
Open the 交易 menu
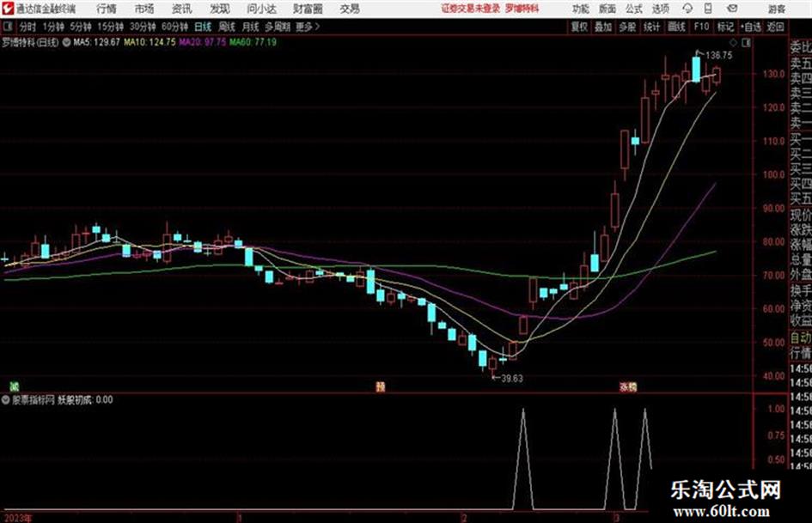pyautogui.click(x=350, y=9)
